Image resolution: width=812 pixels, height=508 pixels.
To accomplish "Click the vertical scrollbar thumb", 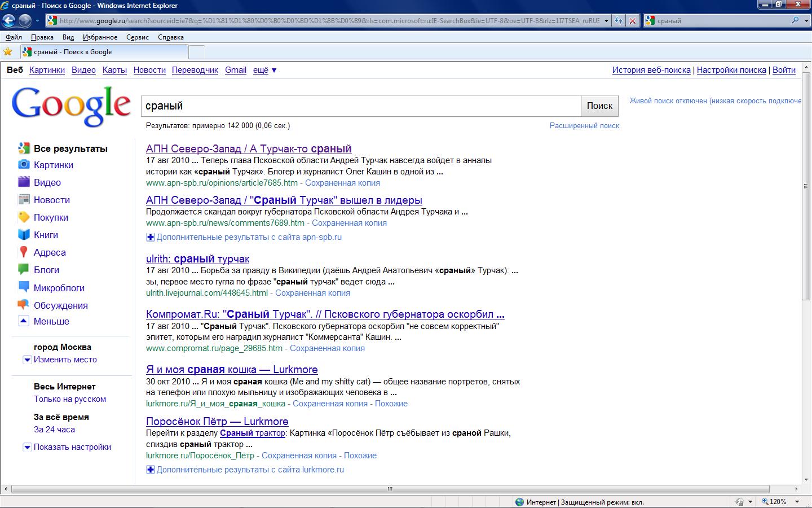I will [806, 186].
